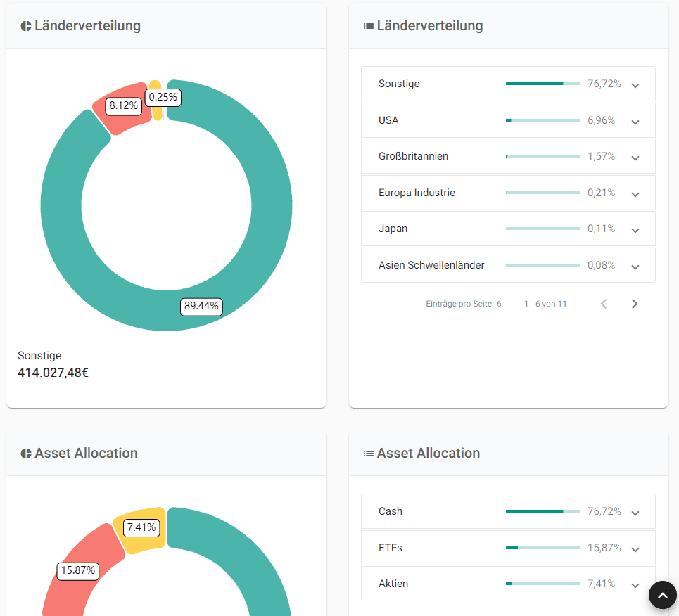Select the 'Europa Industrie' row label
The width and height of the screenshot is (679, 616).
coord(417,193)
